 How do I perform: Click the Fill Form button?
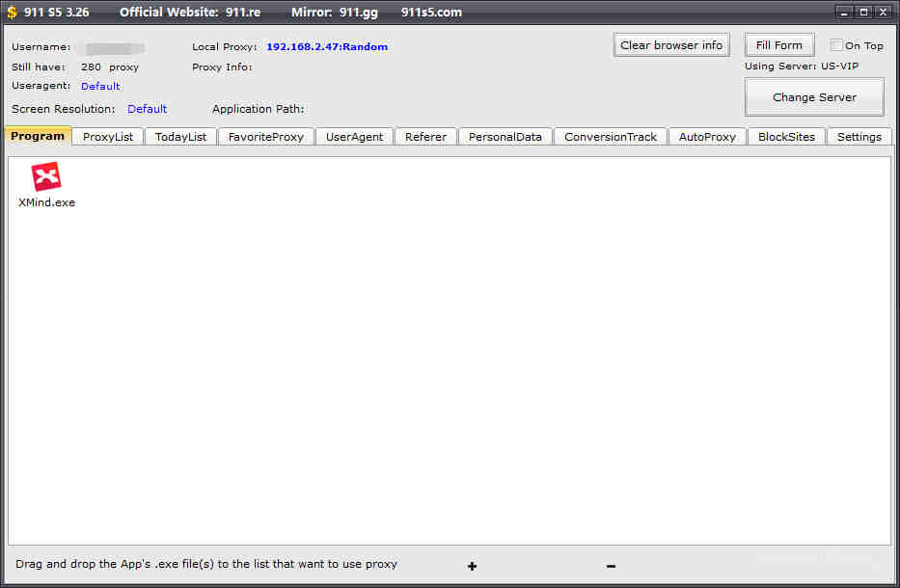[x=778, y=45]
